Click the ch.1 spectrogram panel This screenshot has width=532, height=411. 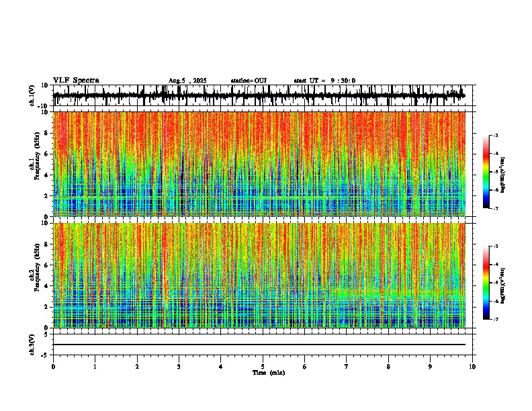pos(259,164)
